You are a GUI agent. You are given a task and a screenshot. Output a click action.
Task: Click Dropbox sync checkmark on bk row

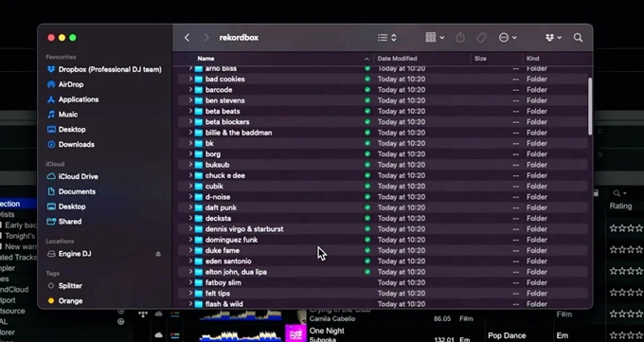367,143
